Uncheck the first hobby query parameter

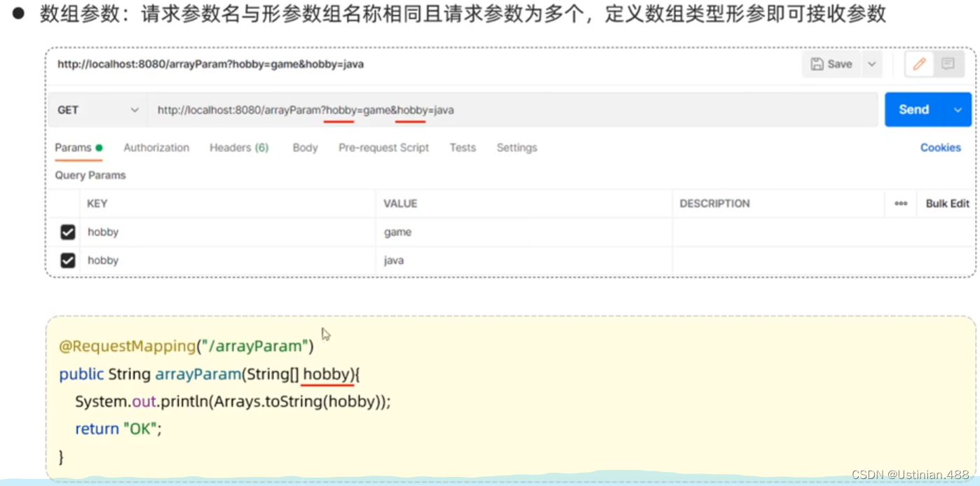(67, 232)
